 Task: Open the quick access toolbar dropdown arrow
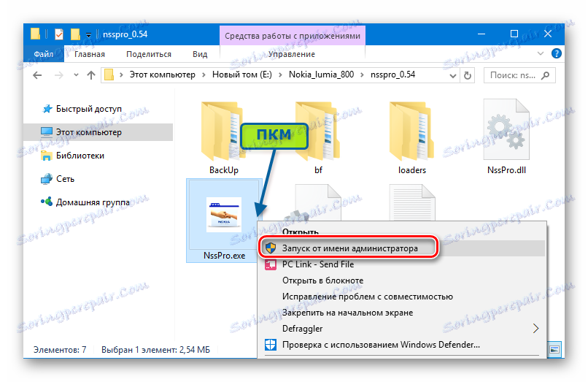pyautogui.click(x=88, y=35)
